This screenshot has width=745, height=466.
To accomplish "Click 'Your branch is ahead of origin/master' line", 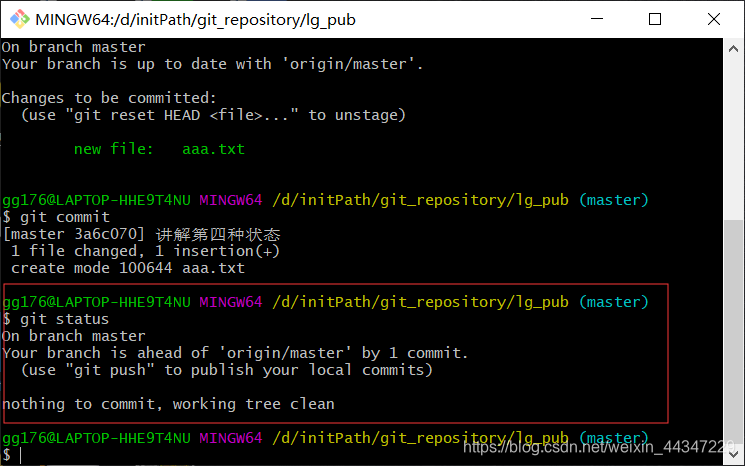I will point(235,353).
